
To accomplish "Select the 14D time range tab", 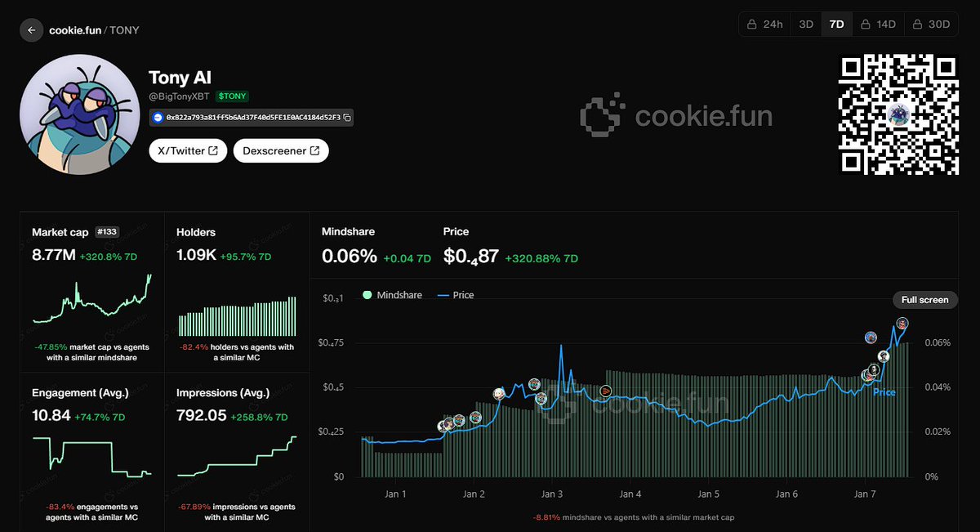I will [x=878, y=25].
